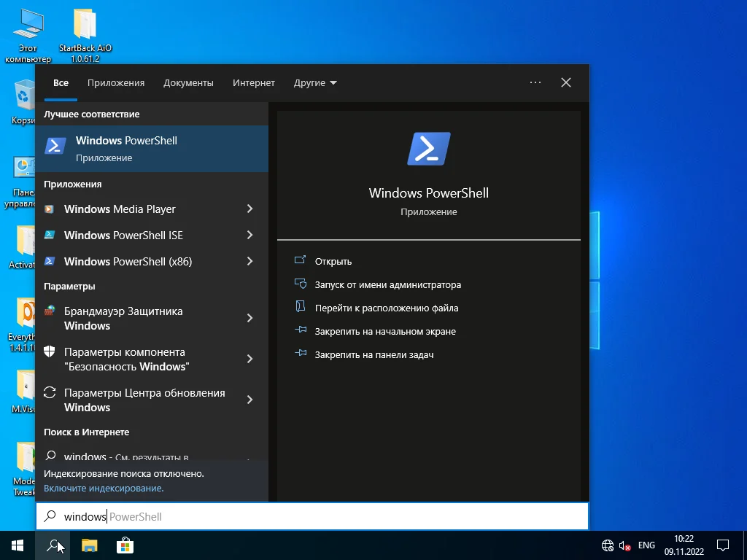
Task: Click the muted volume tray icon
Action: click(x=624, y=545)
